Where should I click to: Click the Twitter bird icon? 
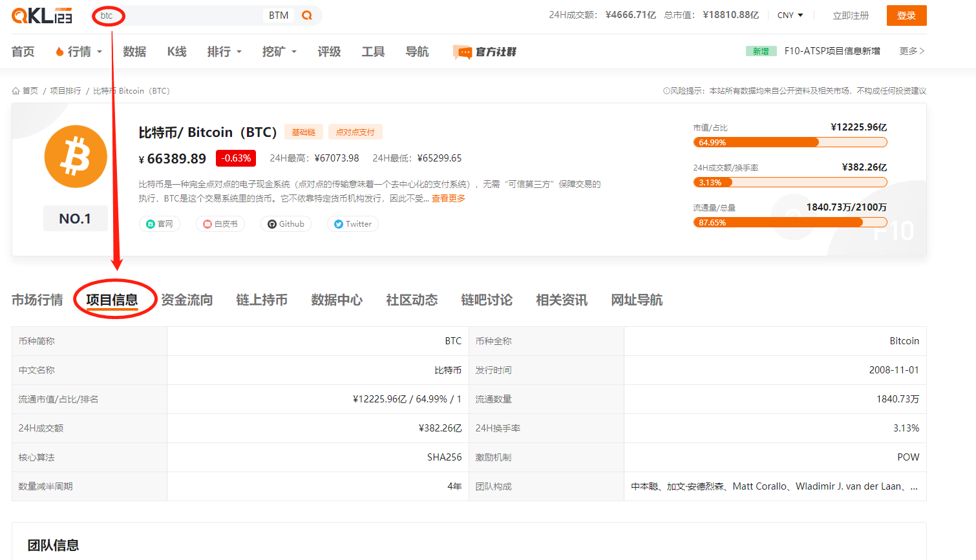(339, 224)
